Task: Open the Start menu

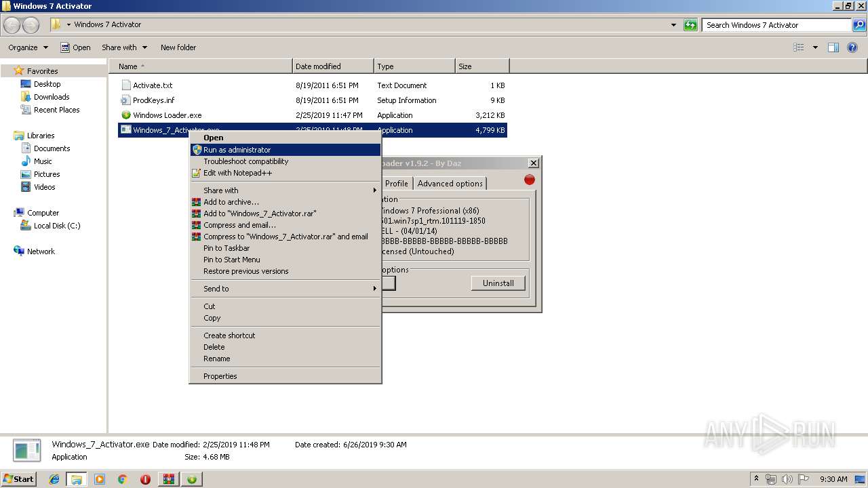Action: 19,479
